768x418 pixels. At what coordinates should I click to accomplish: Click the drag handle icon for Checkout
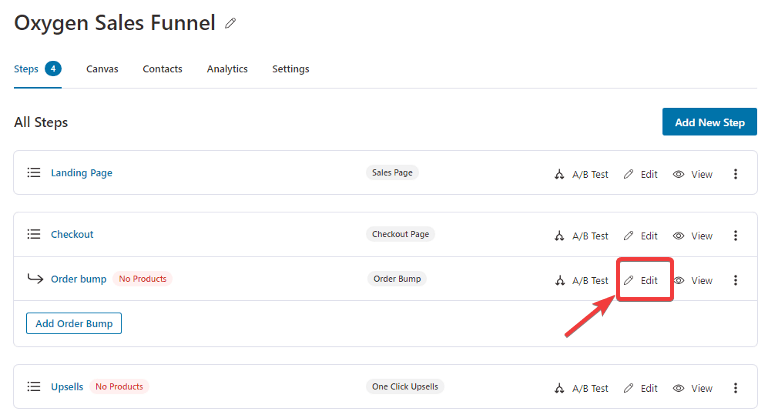pyautogui.click(x=34, y=234)
